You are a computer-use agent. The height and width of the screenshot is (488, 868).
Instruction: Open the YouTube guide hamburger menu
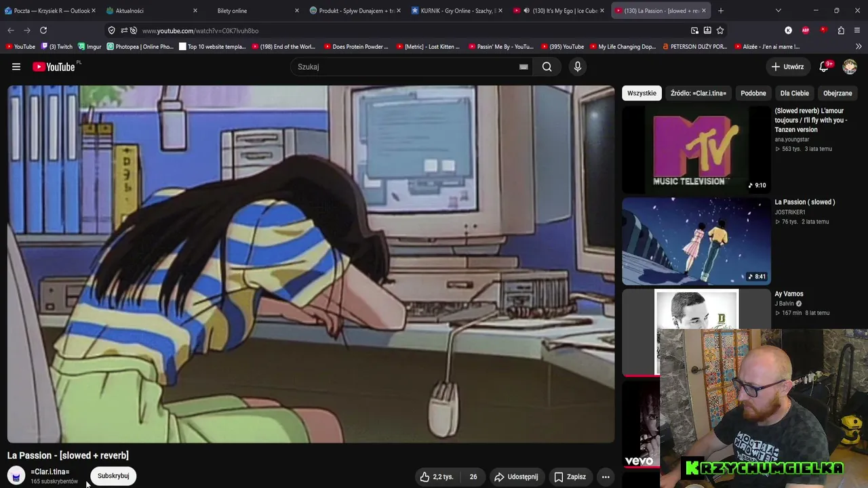pos(16,66)
